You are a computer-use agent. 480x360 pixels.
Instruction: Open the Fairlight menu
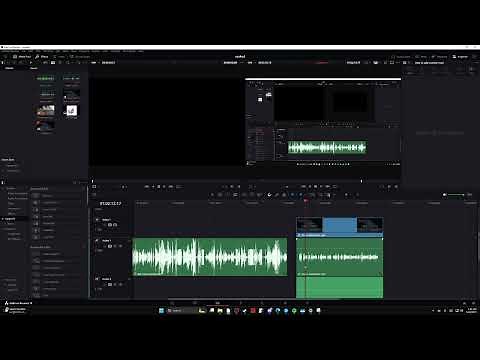[115, 51]
